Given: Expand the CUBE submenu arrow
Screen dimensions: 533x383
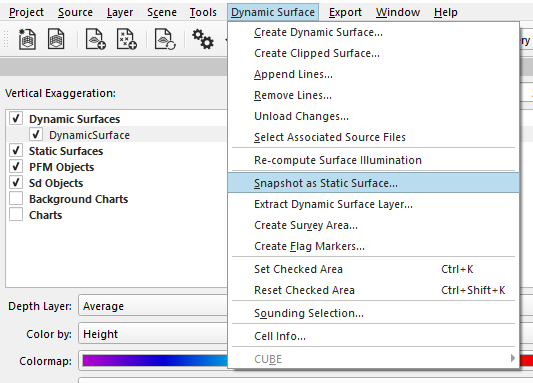Looking at the screenshot, I should point(513,358).
